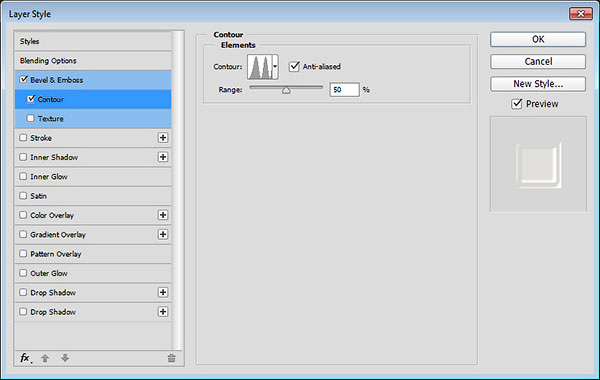Viewport: 600px width, 380px height.
Task: Close the Layer Style dialog
Action: click(x=581, y=14)
